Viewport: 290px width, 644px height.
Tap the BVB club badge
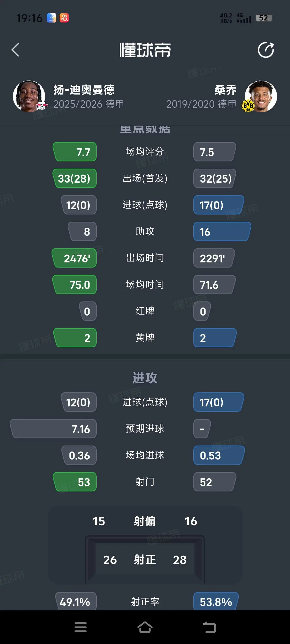(248, 106)
